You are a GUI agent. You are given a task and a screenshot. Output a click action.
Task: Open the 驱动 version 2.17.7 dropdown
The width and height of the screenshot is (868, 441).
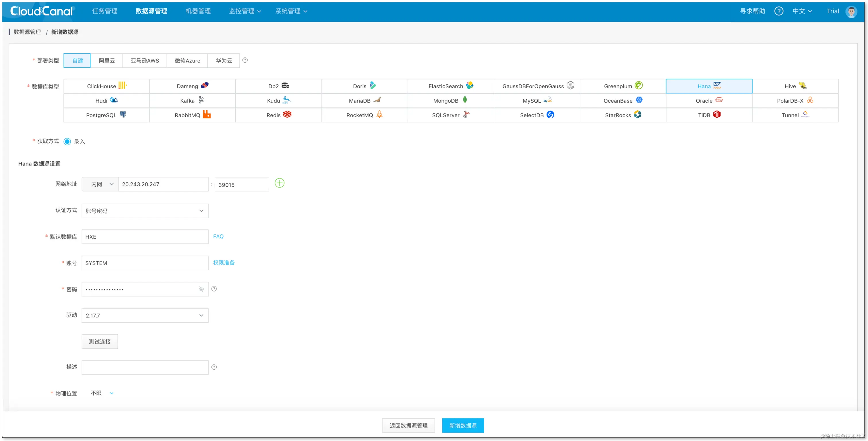[x=145, y=315]
